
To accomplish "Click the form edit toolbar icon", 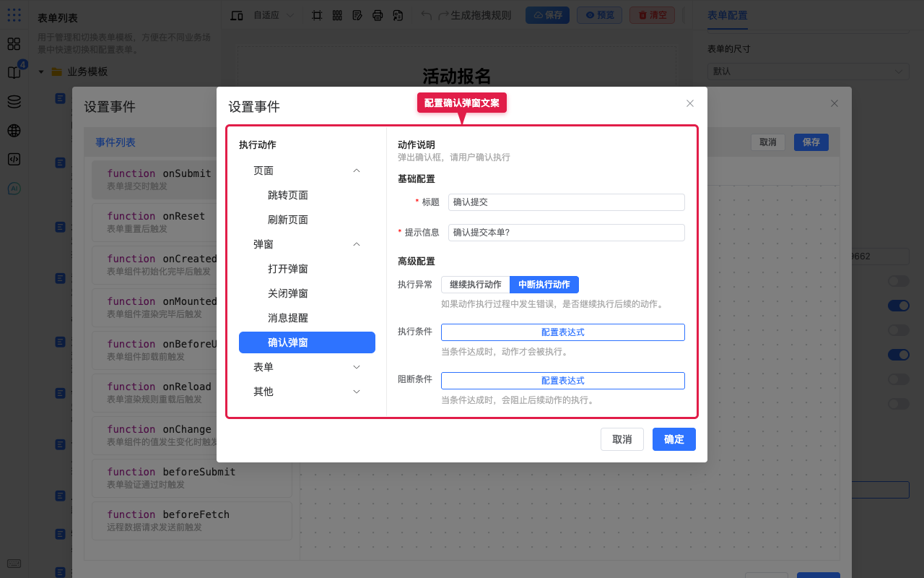I will click(357, 15).
